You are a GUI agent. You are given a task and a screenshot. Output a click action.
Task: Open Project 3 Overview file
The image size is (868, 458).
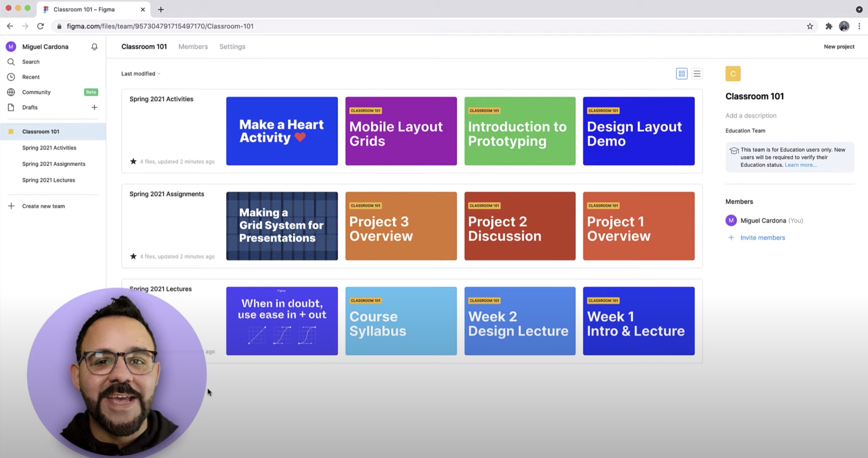(x=401, y=226)
